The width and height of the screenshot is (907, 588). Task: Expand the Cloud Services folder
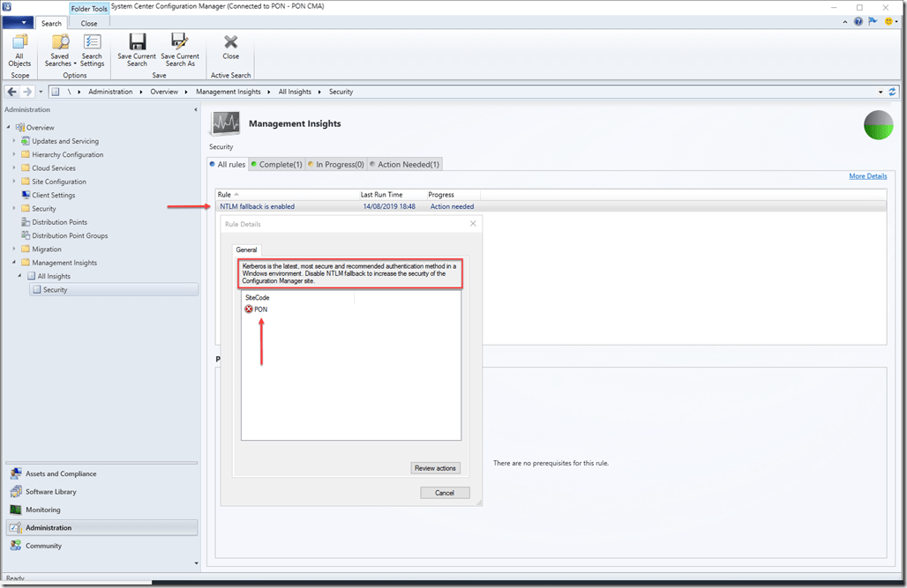coord(14,168)
